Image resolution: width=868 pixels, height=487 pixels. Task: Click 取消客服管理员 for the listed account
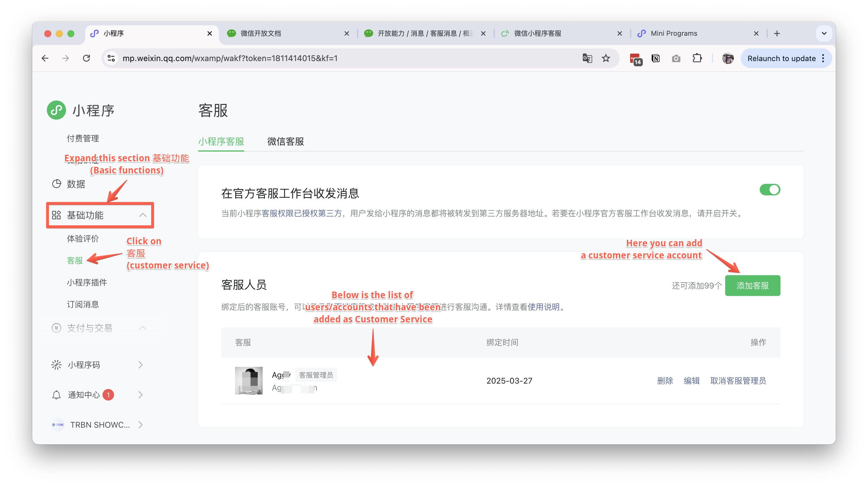click(x=738, y=381)
